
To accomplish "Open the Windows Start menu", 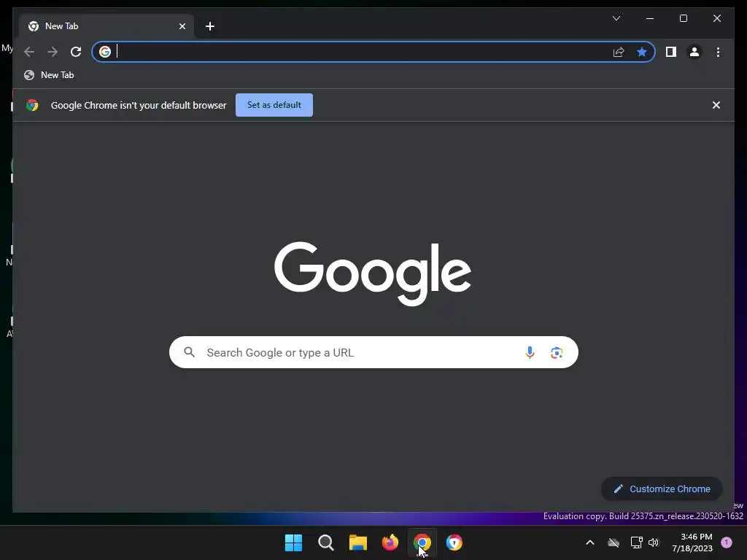I will tap(293, 542).
